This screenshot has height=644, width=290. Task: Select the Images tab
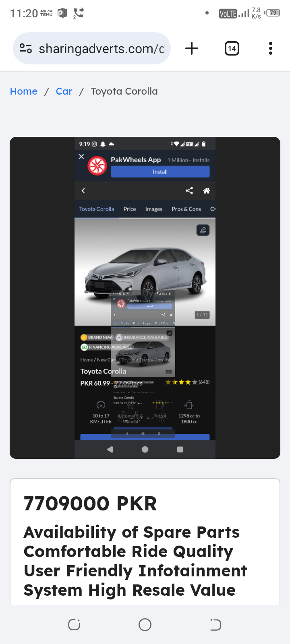pyautogui.click(x=154, y=209)
